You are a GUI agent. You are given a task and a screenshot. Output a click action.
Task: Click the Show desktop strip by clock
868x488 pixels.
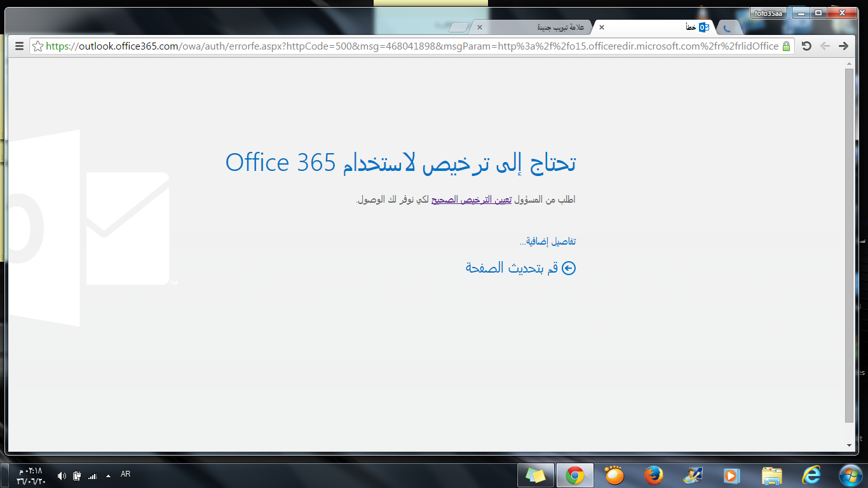pos(4,475)
